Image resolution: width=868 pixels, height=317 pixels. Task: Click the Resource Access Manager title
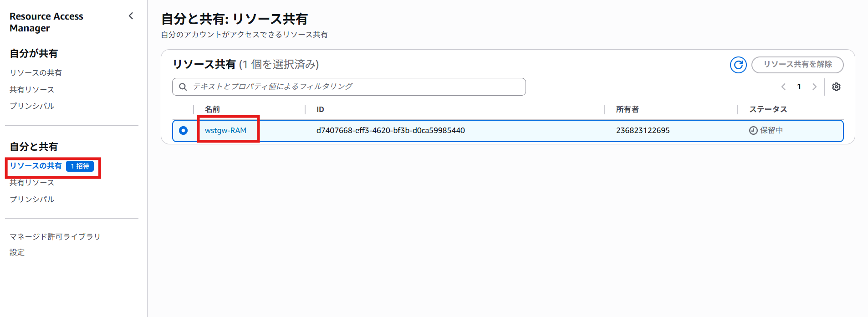(x=46, y=22)
